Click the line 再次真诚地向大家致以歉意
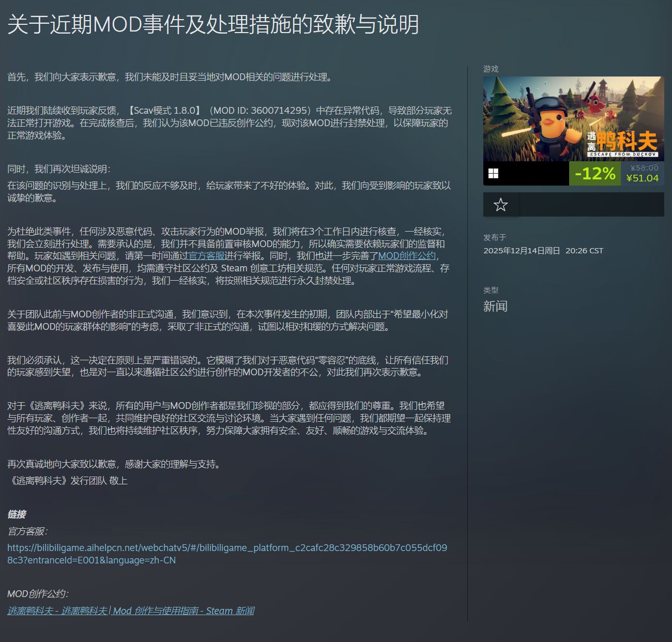The height and width of the screenshot is (642, 672). 115,464
